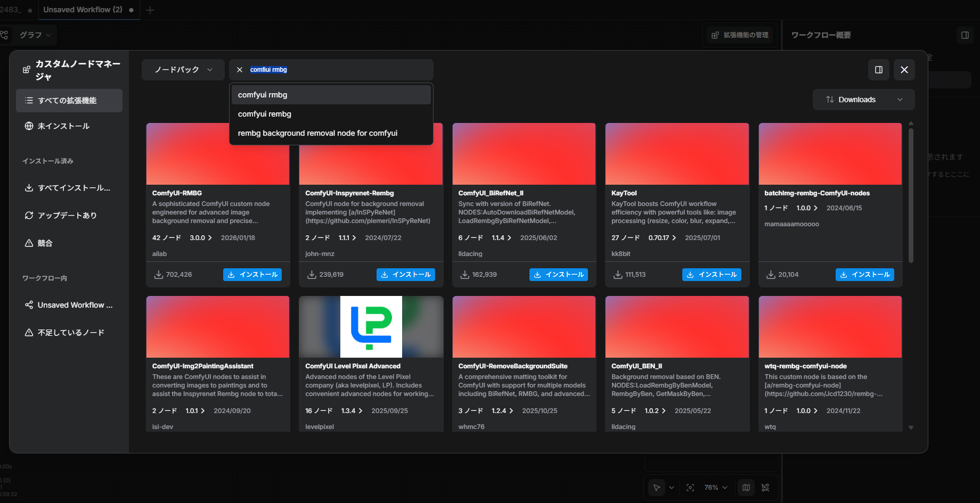
Task: Close the Custom Node Manager dialog
Action: coord(904,70)
